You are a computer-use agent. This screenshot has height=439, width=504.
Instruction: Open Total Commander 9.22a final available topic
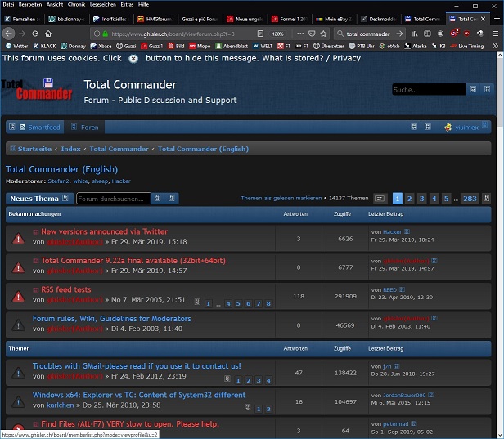click(133, 261)
